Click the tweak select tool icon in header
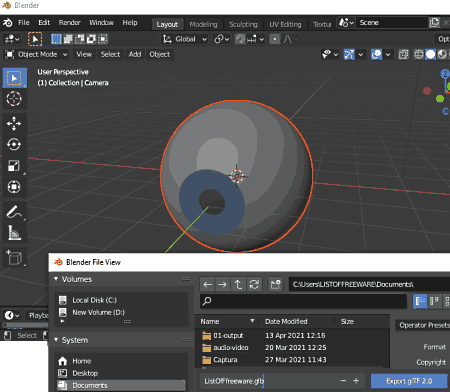The image size is (450, 392). [35, 39]
